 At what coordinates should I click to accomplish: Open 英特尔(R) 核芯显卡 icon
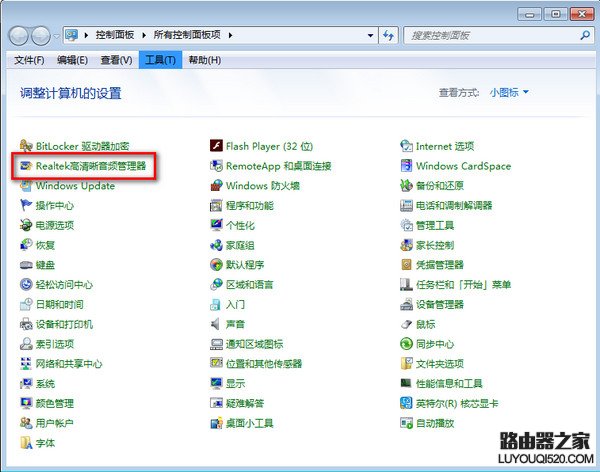tap(406, 403)
